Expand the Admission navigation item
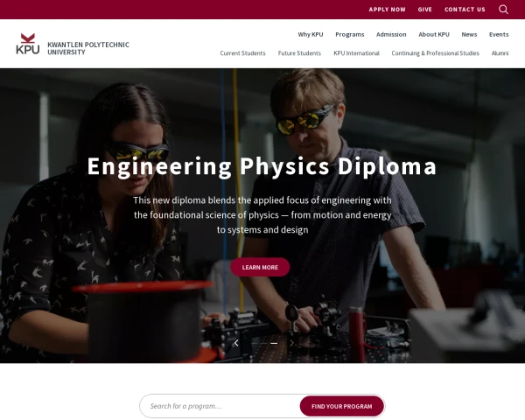 point(391,34)
